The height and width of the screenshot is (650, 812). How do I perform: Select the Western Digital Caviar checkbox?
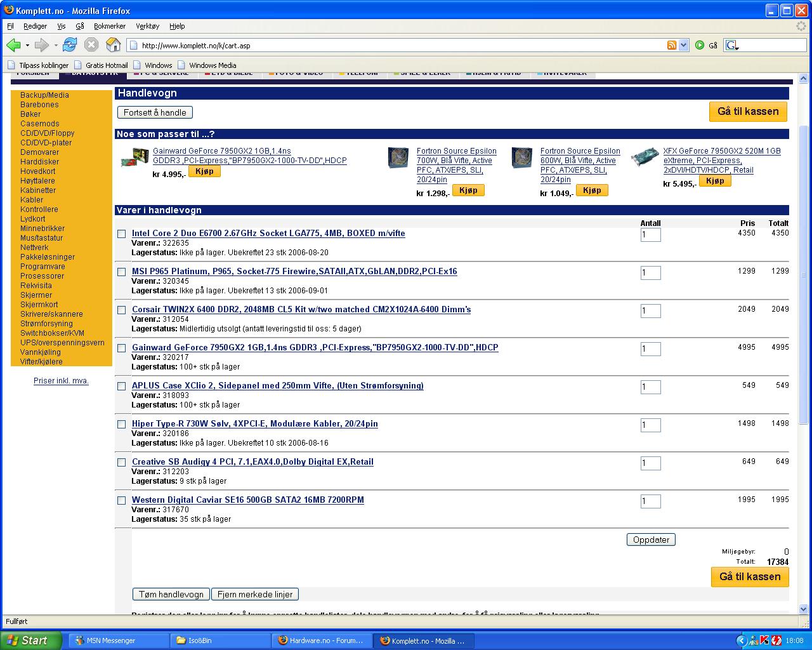(x=122, y=500)
